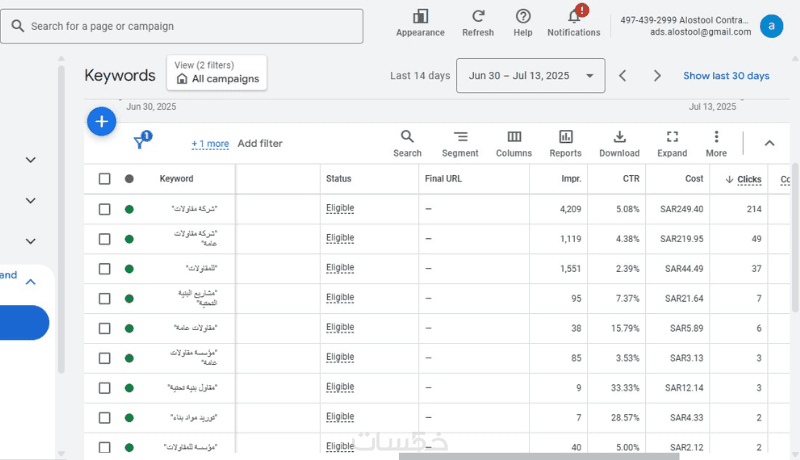Screen dimensions: 800x460
Task: Click Show last 30 days link
Action: coord(726,76)
